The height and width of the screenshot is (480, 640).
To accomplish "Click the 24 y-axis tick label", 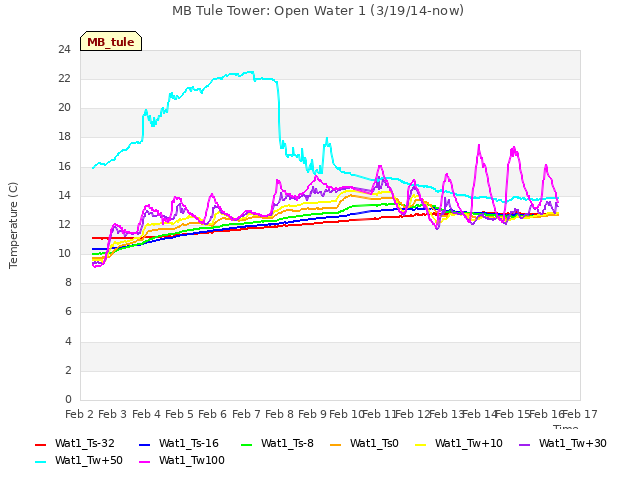I will (x=64, y=49).
